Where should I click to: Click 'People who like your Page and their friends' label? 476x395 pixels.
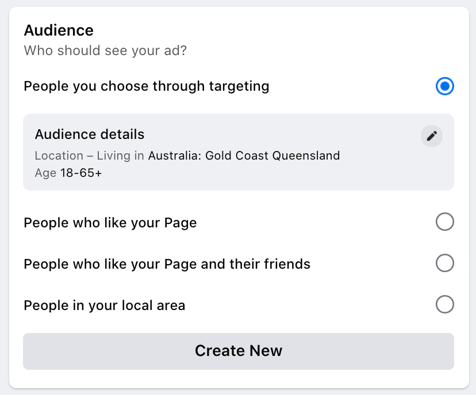click(167, 264)
